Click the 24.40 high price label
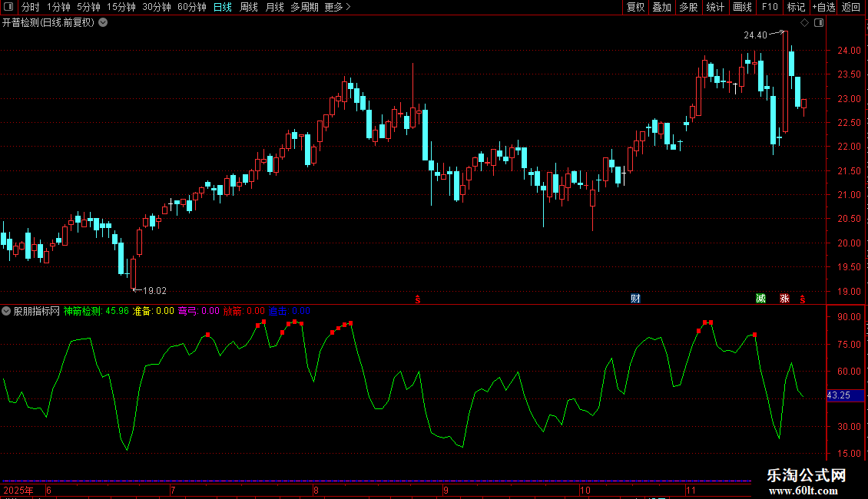 755,35
